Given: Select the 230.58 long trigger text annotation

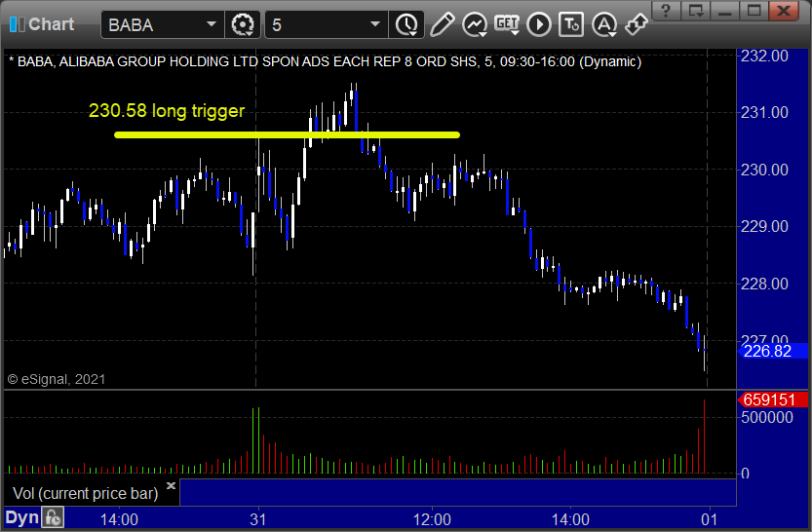Looking at the screenshot, I should (167, 111).
